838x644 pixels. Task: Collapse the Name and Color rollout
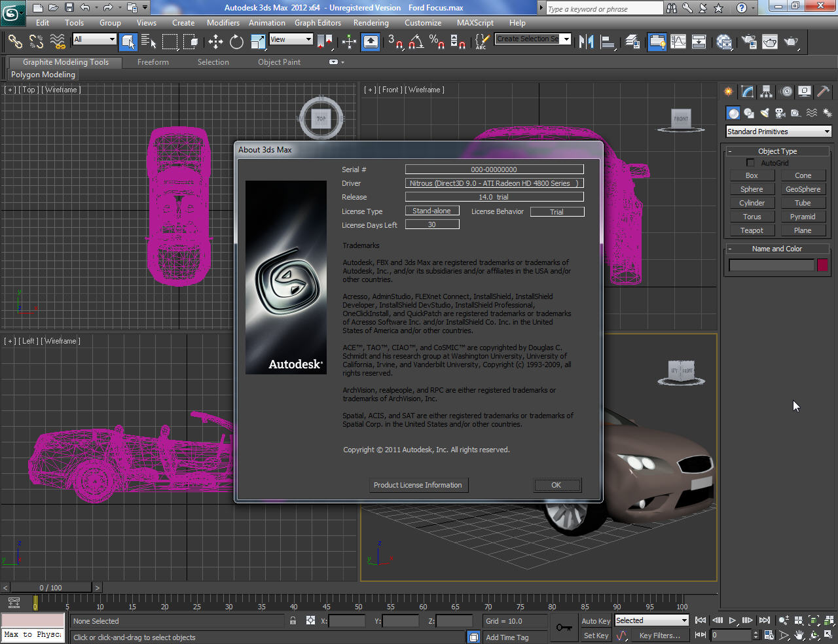(777, 249)
